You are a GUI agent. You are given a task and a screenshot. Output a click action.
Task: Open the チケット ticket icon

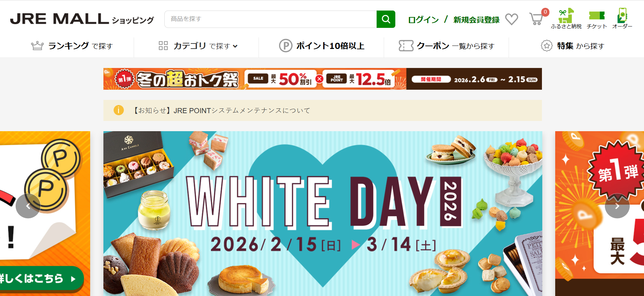tap(597, 19)
